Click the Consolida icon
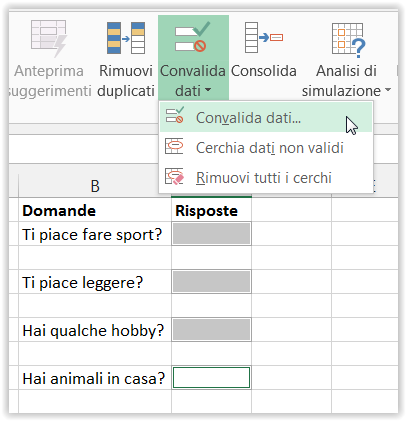406x421 pixels. 263,37
